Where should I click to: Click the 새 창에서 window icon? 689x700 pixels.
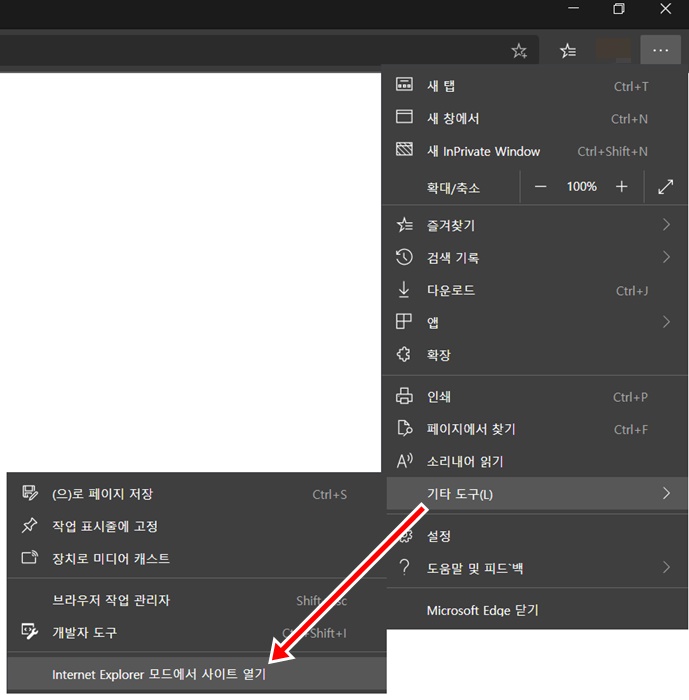pos(404,117)
